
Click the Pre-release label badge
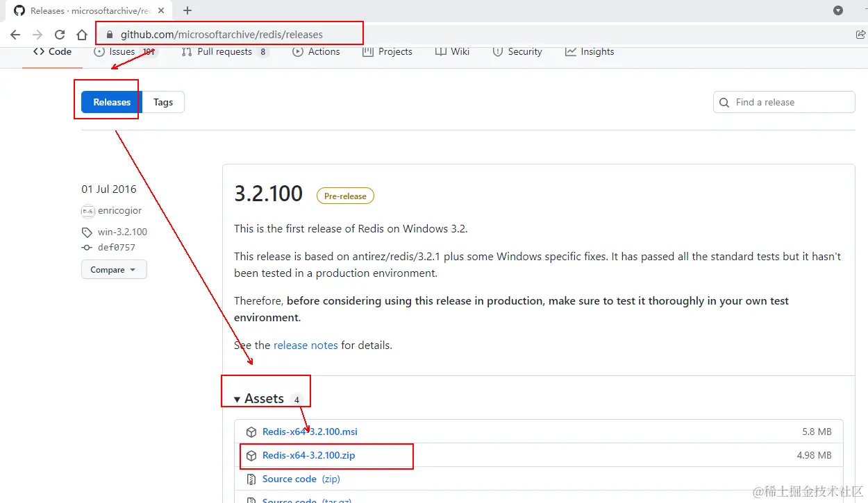click(345, 196)
